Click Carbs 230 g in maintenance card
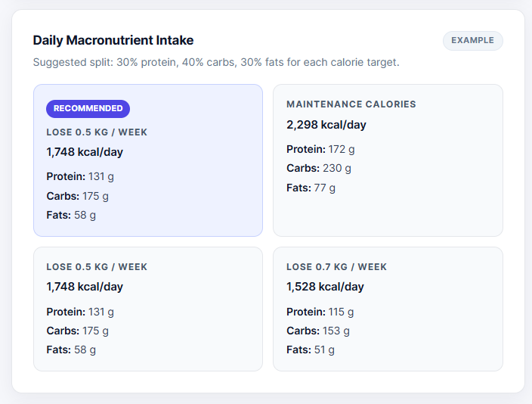 click(x=319, y=169)
